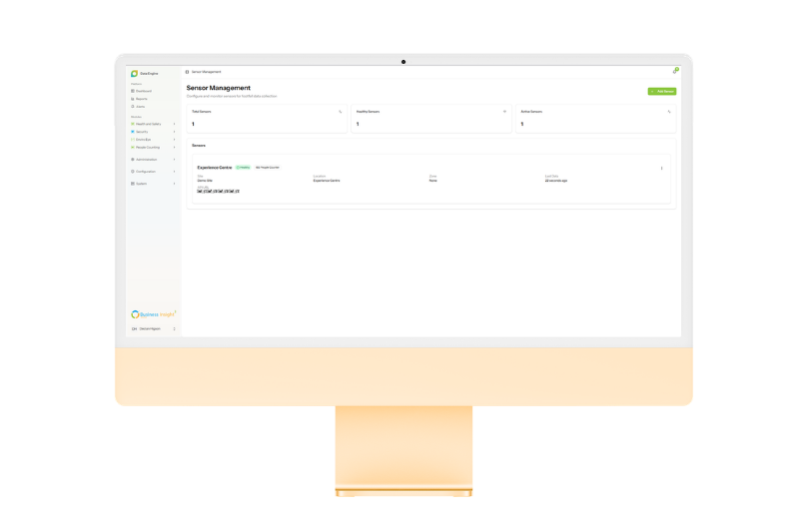Expand the Health and Safety chevron

click(174, 124)
